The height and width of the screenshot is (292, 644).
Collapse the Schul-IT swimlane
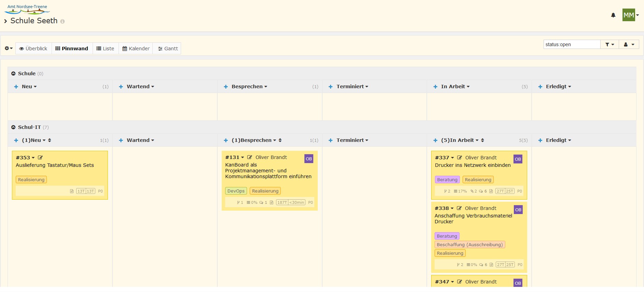[x=13, y=127]
